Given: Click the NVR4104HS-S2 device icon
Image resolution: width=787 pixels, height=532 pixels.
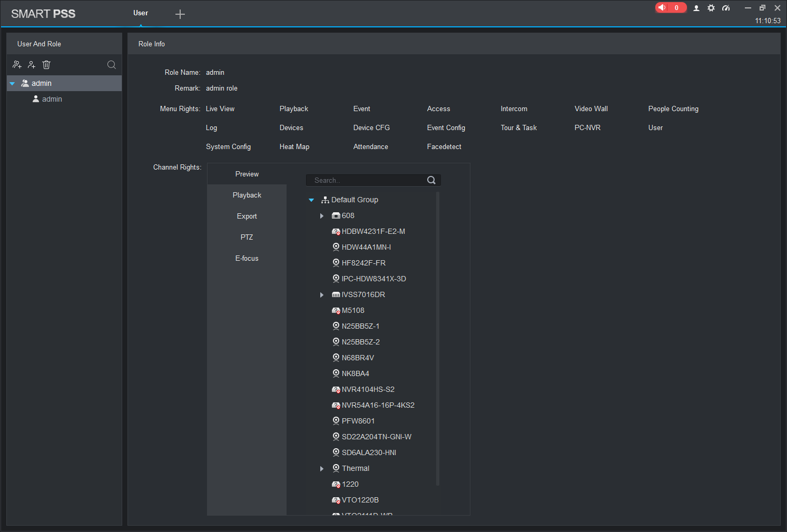Looking at the screenshot, I should pos(336,390).
